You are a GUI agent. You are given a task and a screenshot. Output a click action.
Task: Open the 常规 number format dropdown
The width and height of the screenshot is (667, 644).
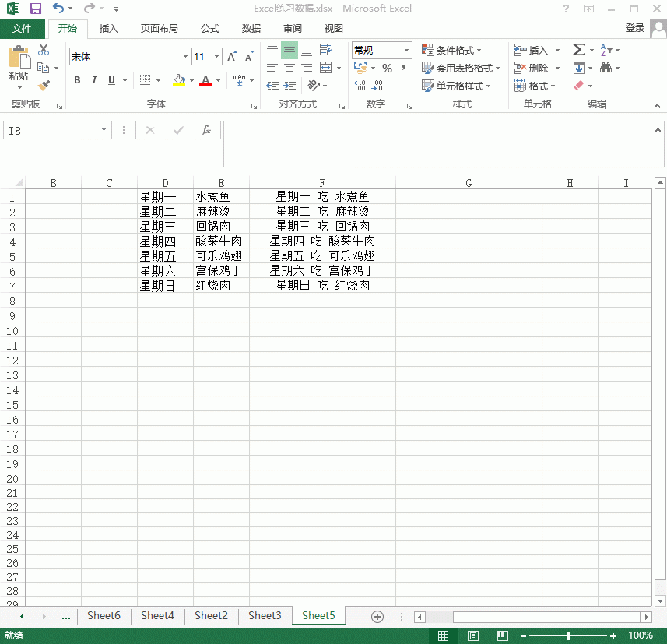point(408,49)
